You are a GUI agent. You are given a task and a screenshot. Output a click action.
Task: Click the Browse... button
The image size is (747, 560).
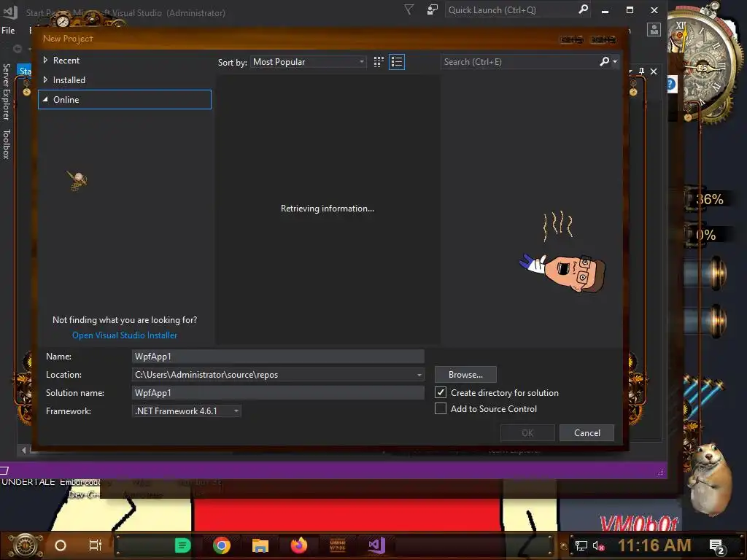[465, 375]
